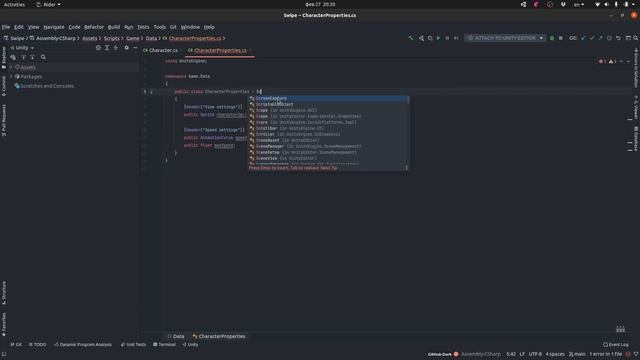Click the collapse all icon in explorer header
This screenshot has height=360, width=640.
(116, 48)
